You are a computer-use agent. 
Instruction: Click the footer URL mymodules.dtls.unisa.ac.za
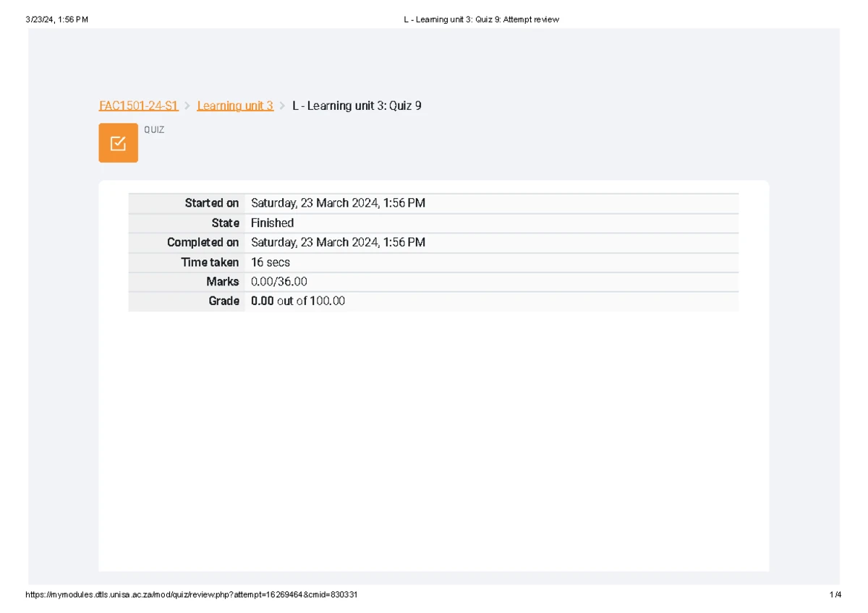click(x=191, y=594)
